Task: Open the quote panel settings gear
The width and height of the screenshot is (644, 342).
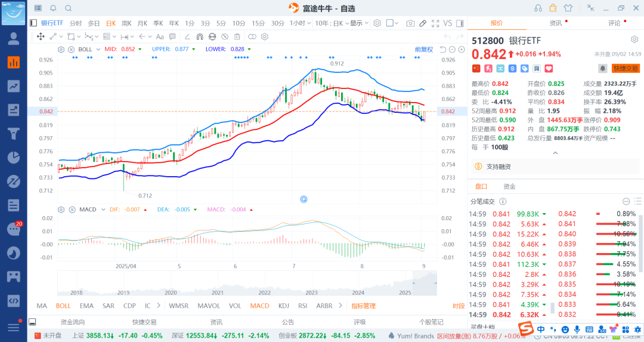Action: [634, 39]
